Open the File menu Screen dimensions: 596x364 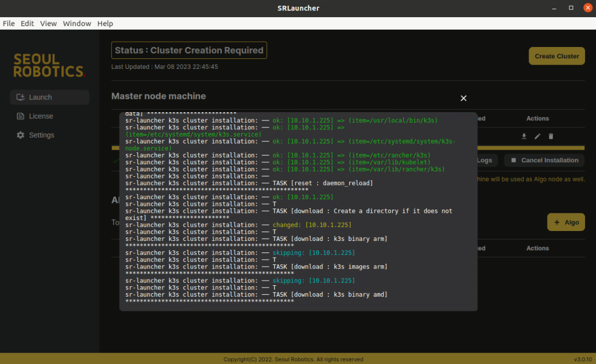9,23
